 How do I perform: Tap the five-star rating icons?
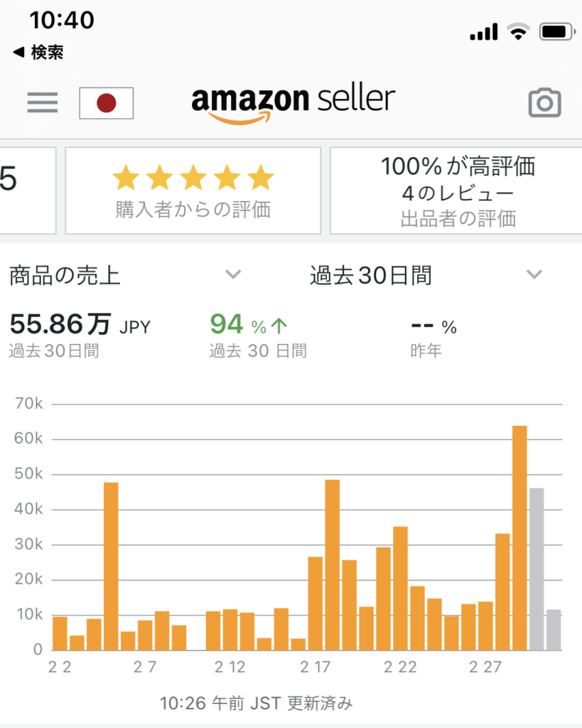pos(193,178)
